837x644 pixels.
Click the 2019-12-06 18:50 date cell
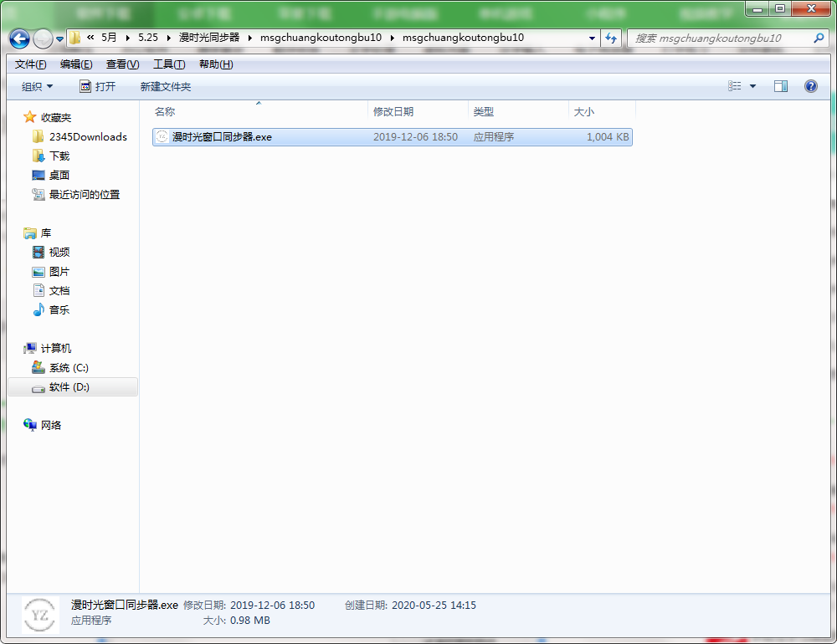415,137
